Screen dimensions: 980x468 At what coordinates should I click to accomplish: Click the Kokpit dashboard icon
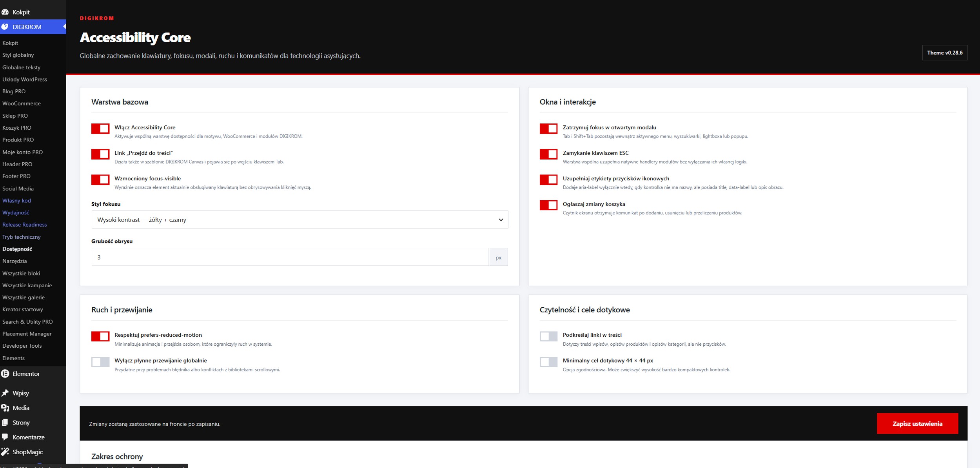click(5, 12)
